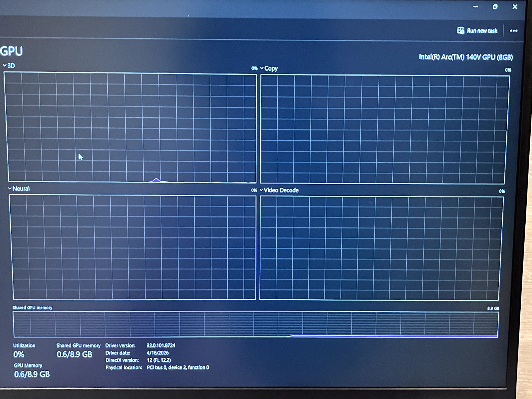The width and height of the screenshot is (532, 399).
Task: Click the Run new task button
Action: 477,31
